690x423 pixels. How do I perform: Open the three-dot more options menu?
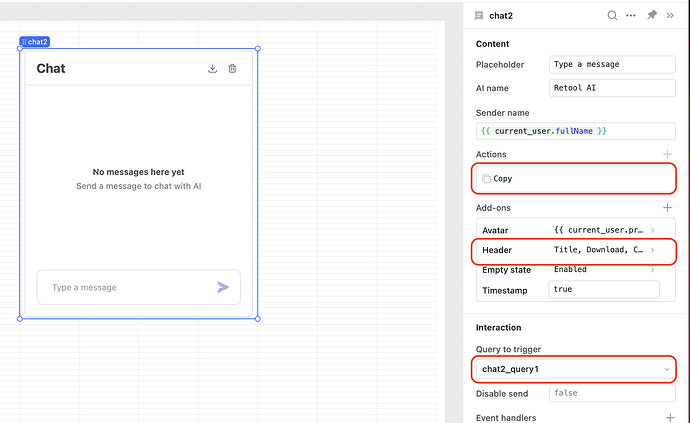631,16
